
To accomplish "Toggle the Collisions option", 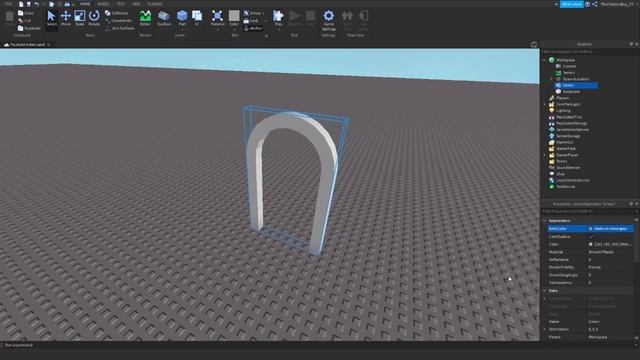I will (x=116, y=13).
